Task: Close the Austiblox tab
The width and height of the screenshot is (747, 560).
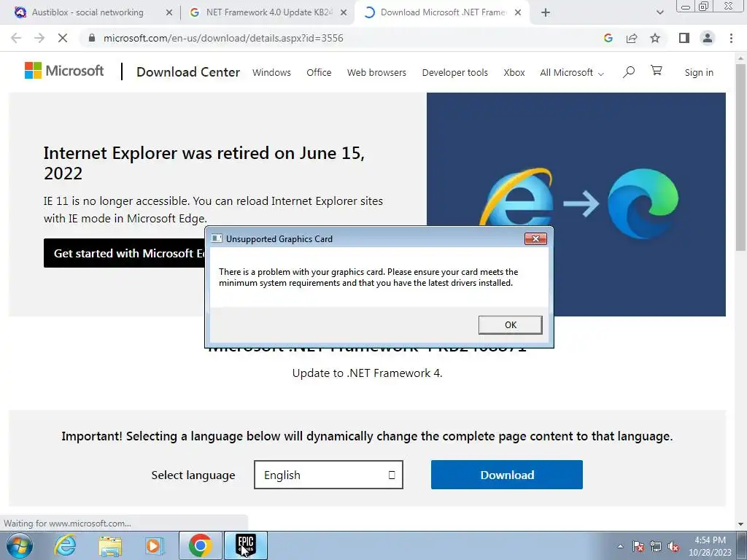Action: click(x=169, y=13)
